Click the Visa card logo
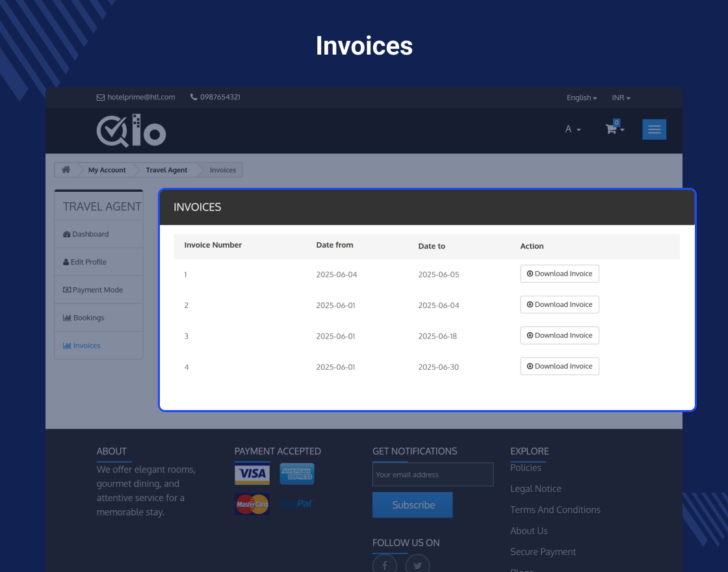The width and height of the screenshot is (728, 572). [252, 474]
